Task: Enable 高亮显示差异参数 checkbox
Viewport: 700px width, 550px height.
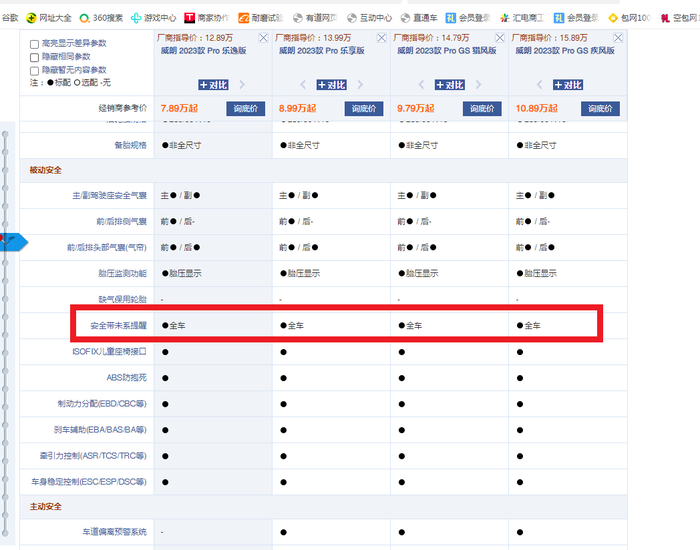Action: 35,46
